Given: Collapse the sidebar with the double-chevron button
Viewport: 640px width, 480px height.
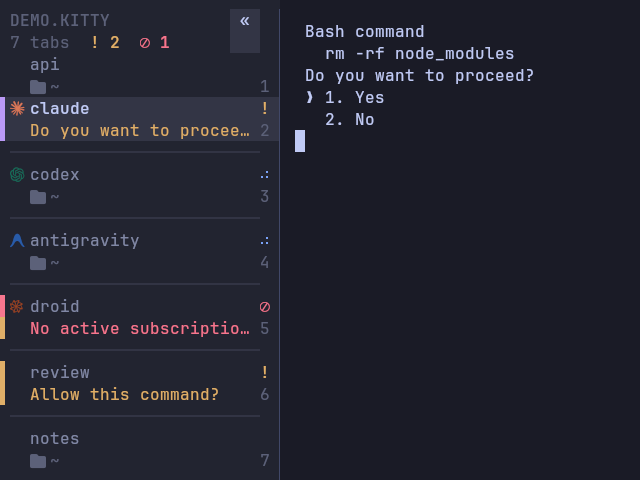Looking at the screenshot, I should (x=244, y=31).
